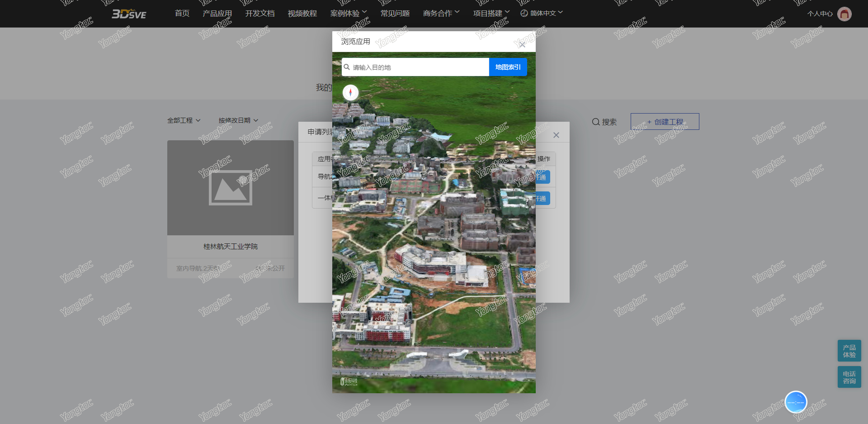Click the search magnifier icon beside 搜索
Viewport: 868px width, 424px height.
[x=596, y=122]
